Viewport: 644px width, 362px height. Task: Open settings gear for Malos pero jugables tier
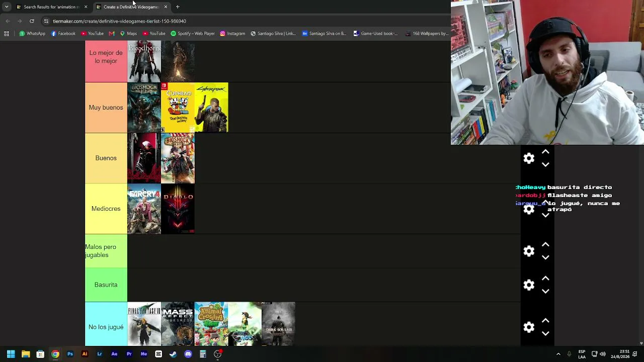(529, 251)
